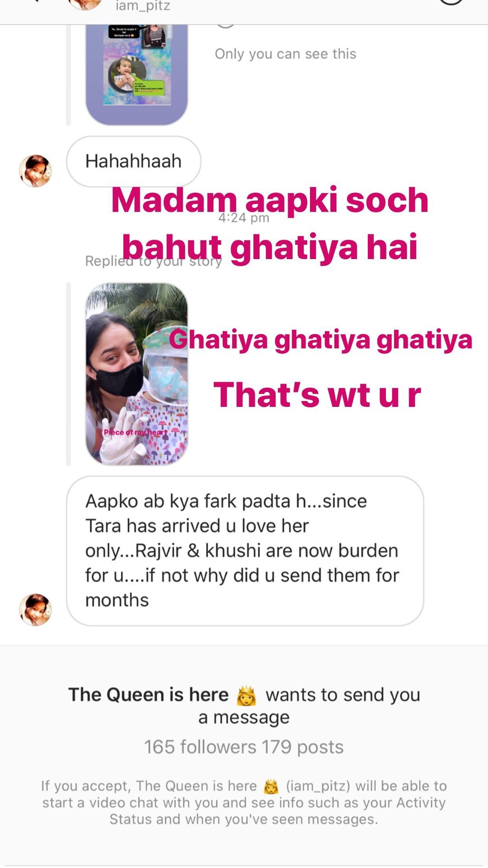Tap the sender avatar beside Hahahhaah message
The height and width of the screenshot is (868, 488).
click(x=35, y=171)
